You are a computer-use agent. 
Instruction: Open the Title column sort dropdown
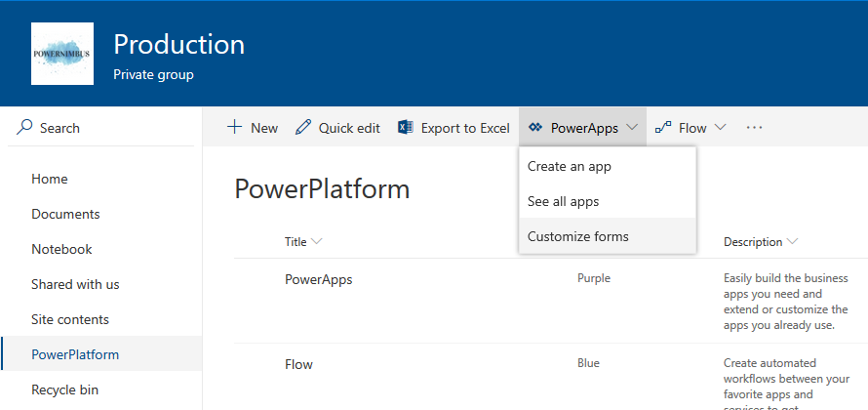coord(317,242)
